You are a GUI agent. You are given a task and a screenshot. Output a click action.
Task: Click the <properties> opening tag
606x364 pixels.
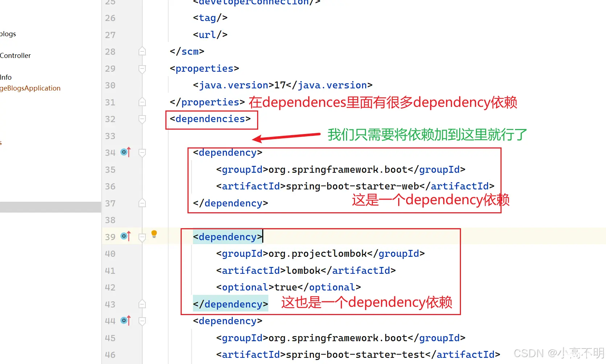205,68
